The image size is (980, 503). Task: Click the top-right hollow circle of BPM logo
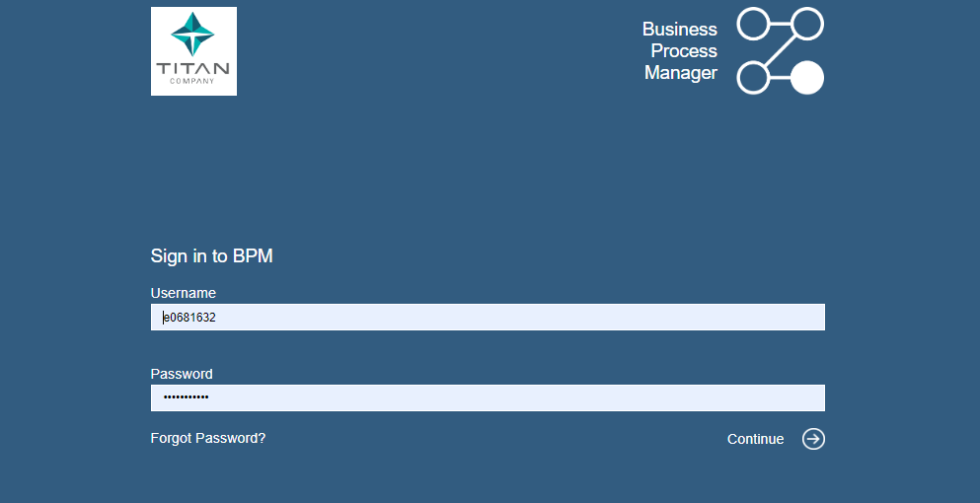(x=807, y=24)
